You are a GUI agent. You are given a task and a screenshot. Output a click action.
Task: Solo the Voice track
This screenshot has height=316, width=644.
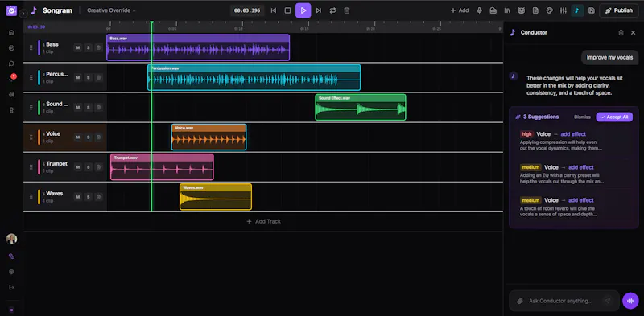[88, 137]
